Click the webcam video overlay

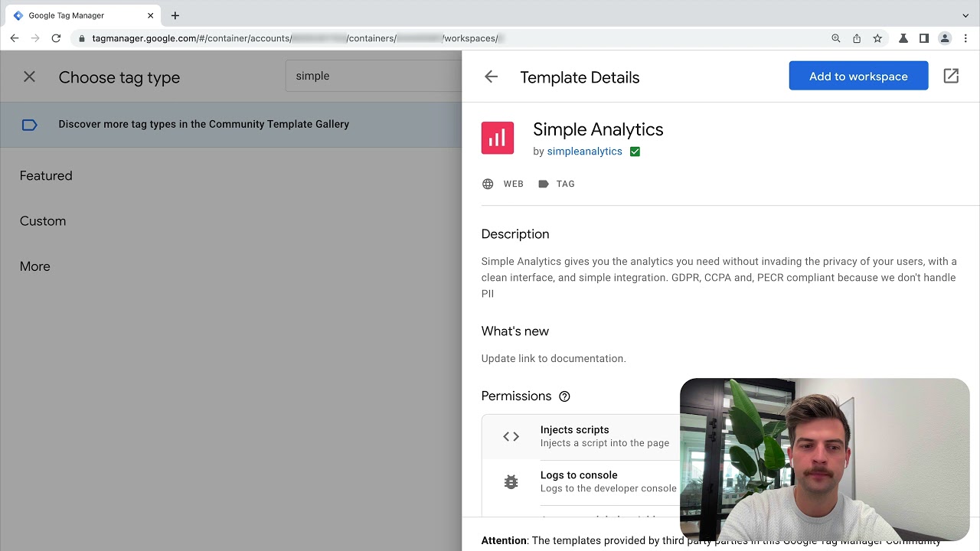(825, 459)
